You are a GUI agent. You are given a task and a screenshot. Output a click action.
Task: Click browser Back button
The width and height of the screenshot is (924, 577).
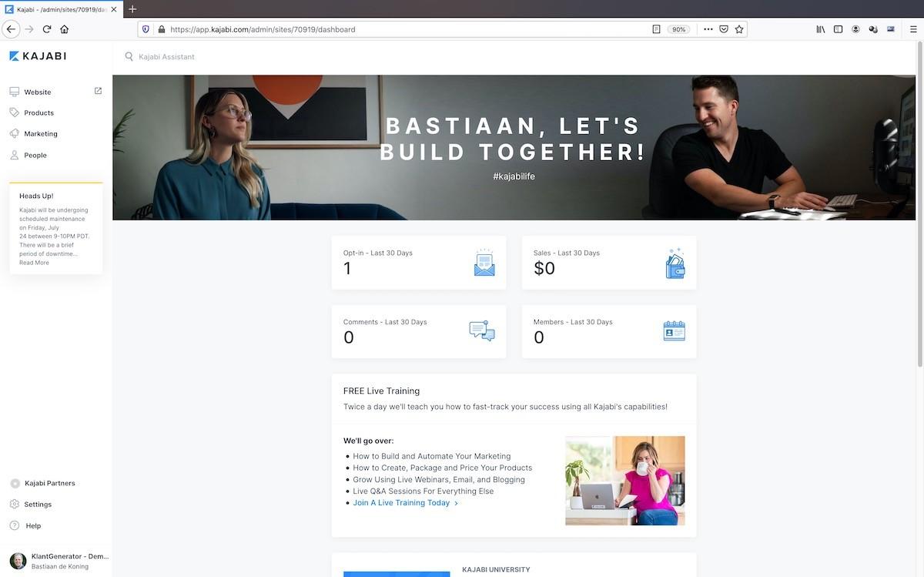pyautogui.click(x=11, y=29)
